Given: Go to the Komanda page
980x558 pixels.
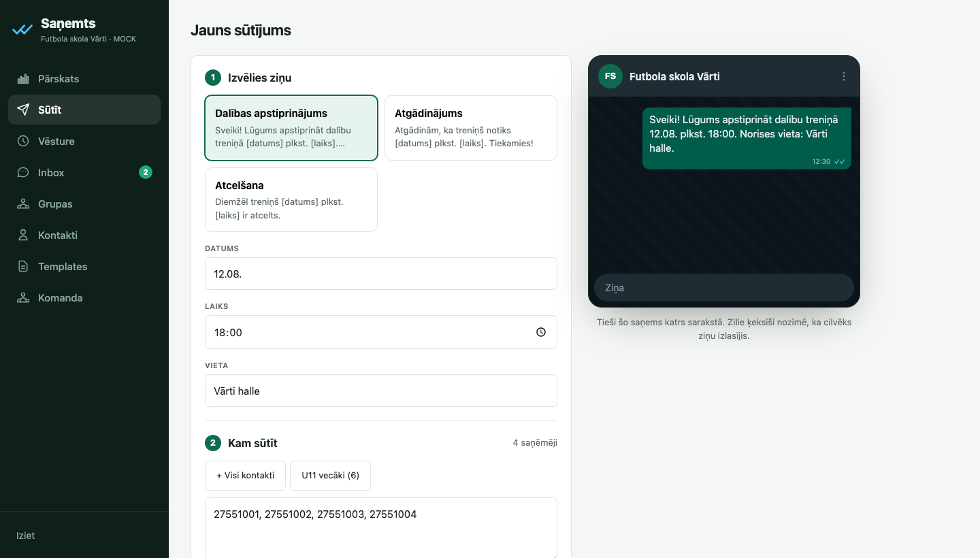Looking at the screenshot, I should click(84, 298).
